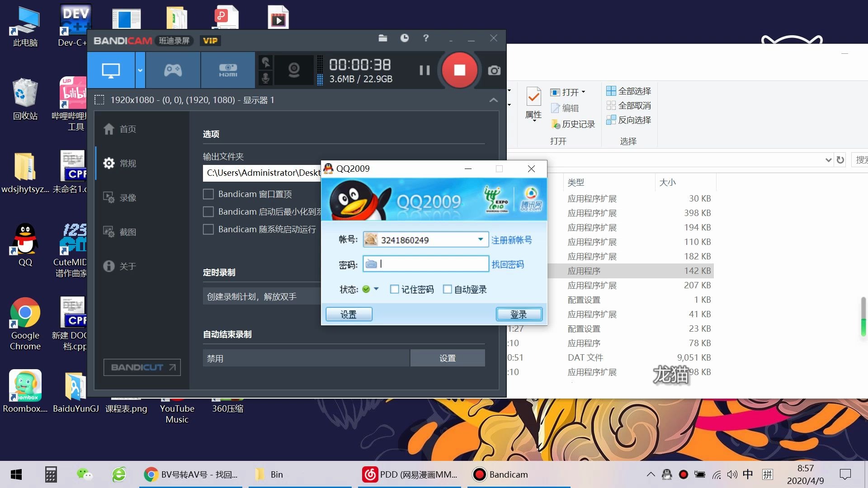Show hidden system tray icons
The height and width of the screenshot is (488, 868).
(651, 474)
